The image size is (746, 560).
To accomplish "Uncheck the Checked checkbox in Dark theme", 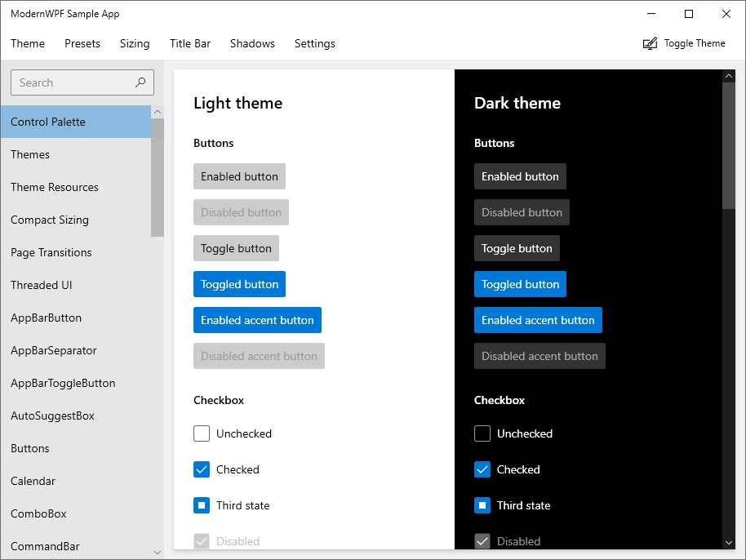I will coord(482,469).
